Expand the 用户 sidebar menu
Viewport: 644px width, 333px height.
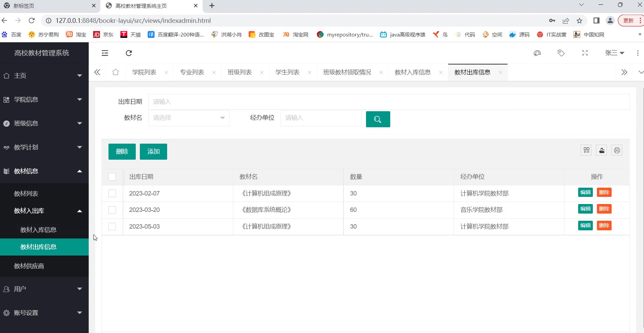coord(44,289)
